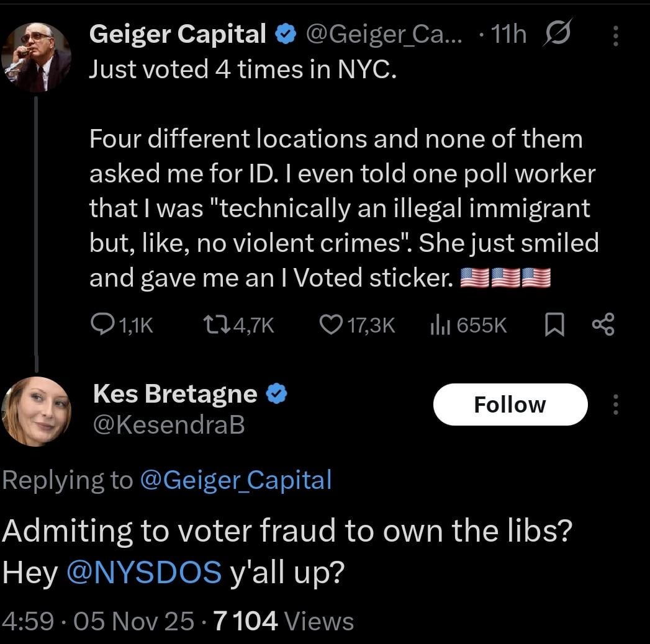The height and width of the screenshot is (644, 650).
Task: Open the @Geiger_Capital replying-to link
Action: click(x=236, y=480)
